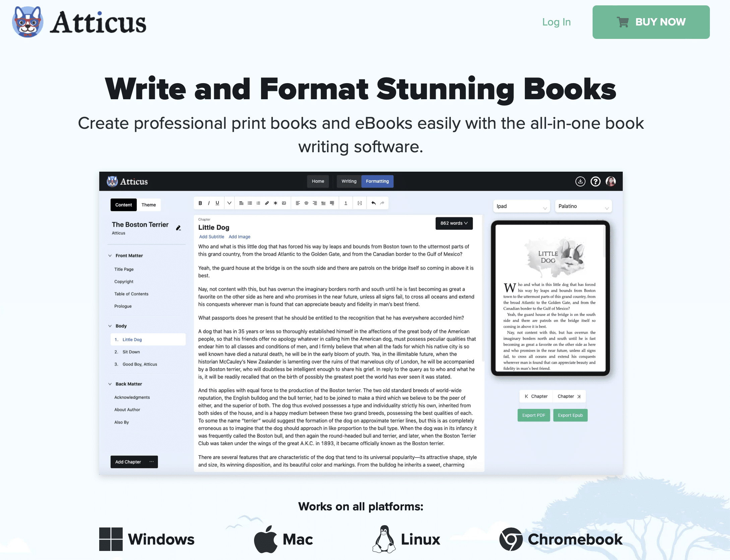
Task: Click the help question mark icon
Action: coord(595,181)
